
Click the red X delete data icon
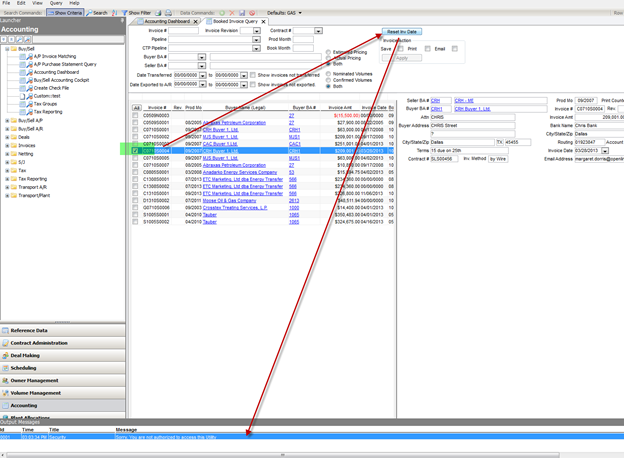[x=232, y=13]
